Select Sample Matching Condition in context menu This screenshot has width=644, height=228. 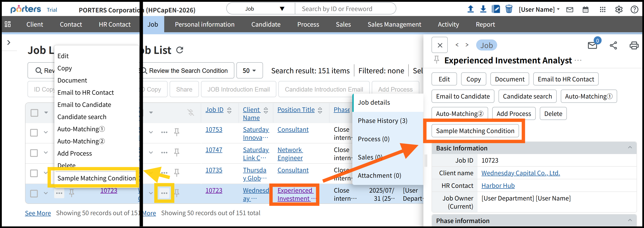[96, 178]
